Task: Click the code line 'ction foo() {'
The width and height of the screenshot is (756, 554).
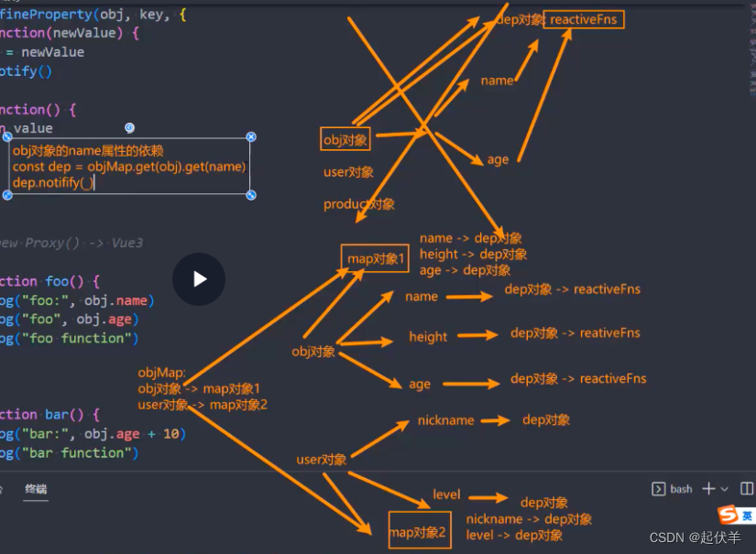Action: click(49, 281)
